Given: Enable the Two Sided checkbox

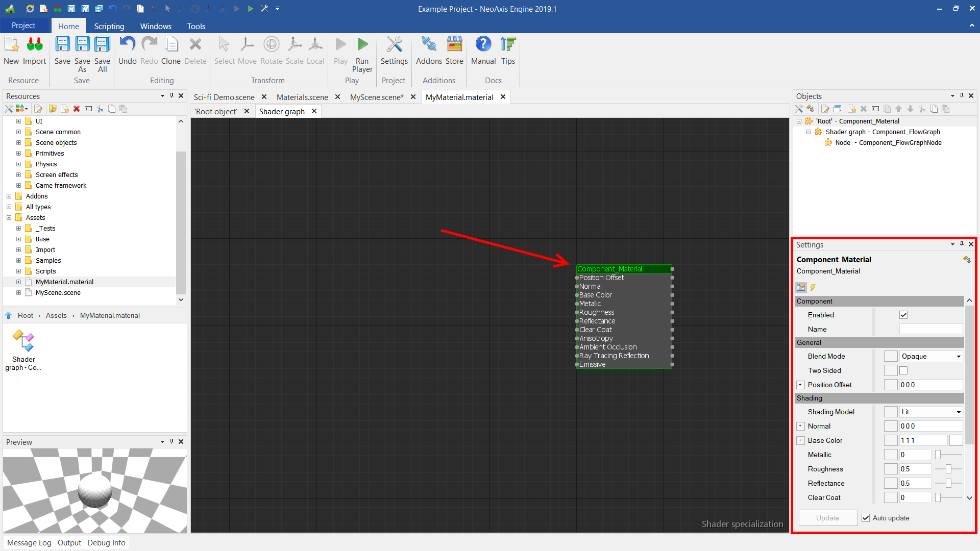Looking at the screenshot, I should tap(903, 370).
